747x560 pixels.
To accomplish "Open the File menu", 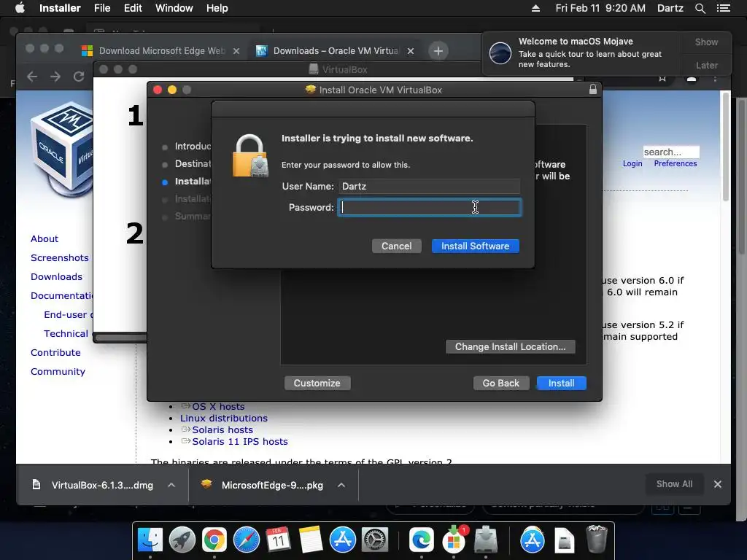I will pos(102,8).
